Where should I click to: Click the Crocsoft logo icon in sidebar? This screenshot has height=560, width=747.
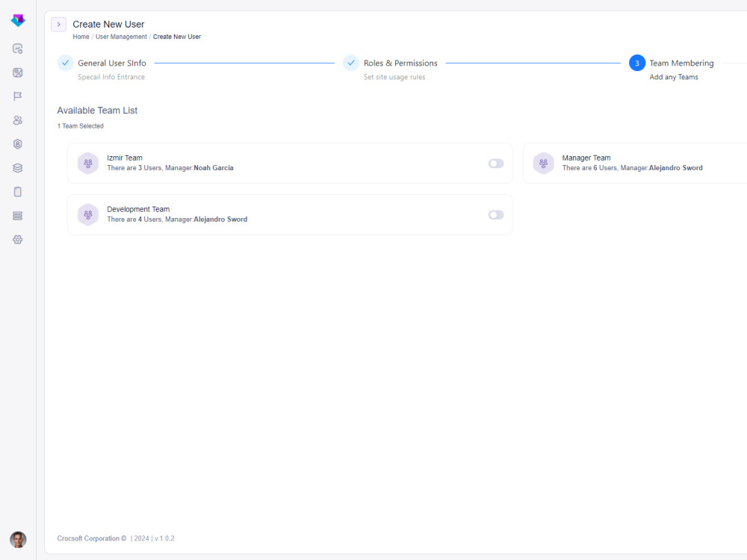(x=18, y=20)
